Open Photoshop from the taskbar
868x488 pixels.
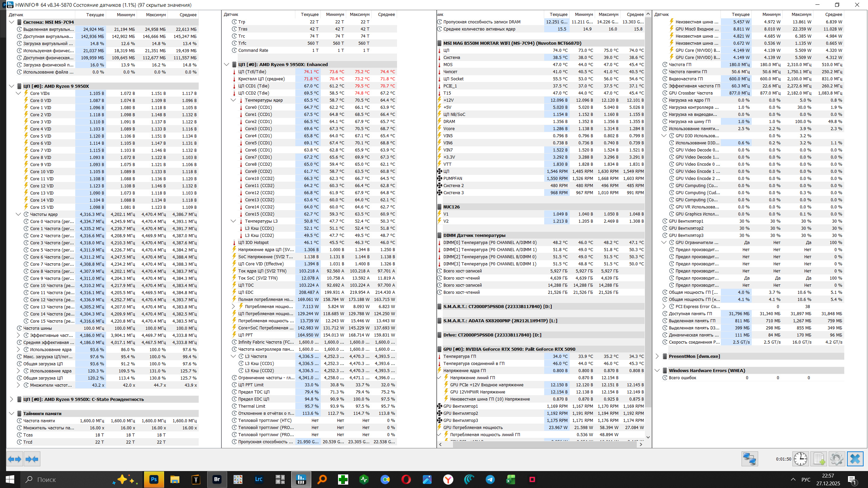(x=154, y=479)
